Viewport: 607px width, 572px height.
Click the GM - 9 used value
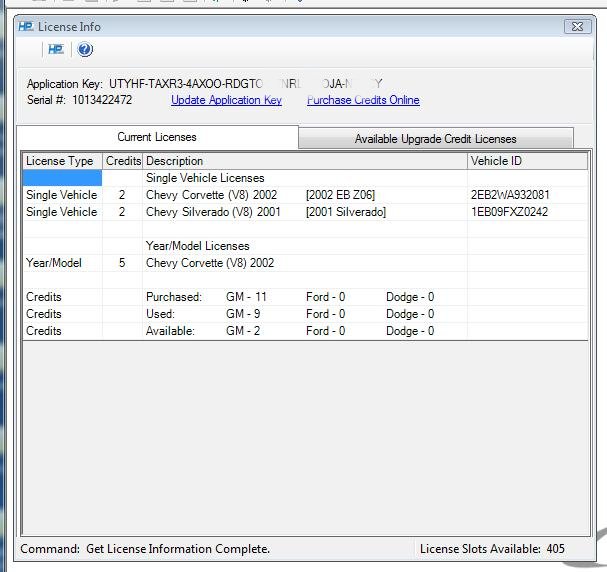243,314
